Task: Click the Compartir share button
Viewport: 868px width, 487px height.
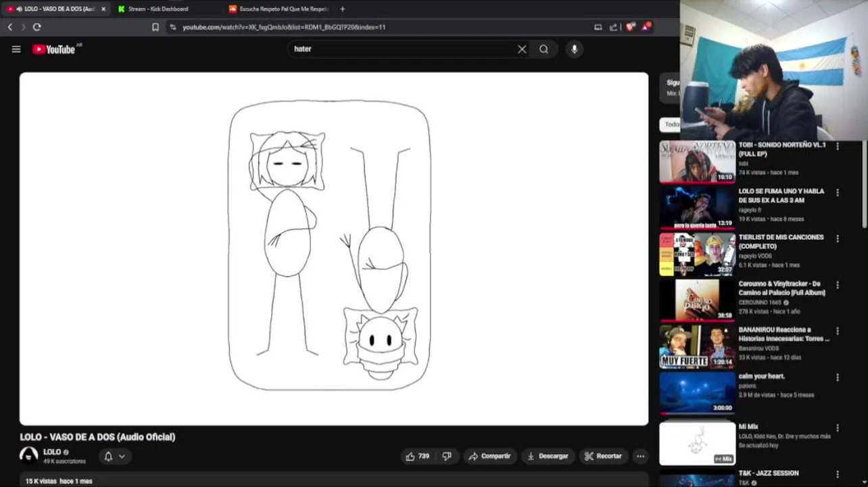Action: pos(490,456)
